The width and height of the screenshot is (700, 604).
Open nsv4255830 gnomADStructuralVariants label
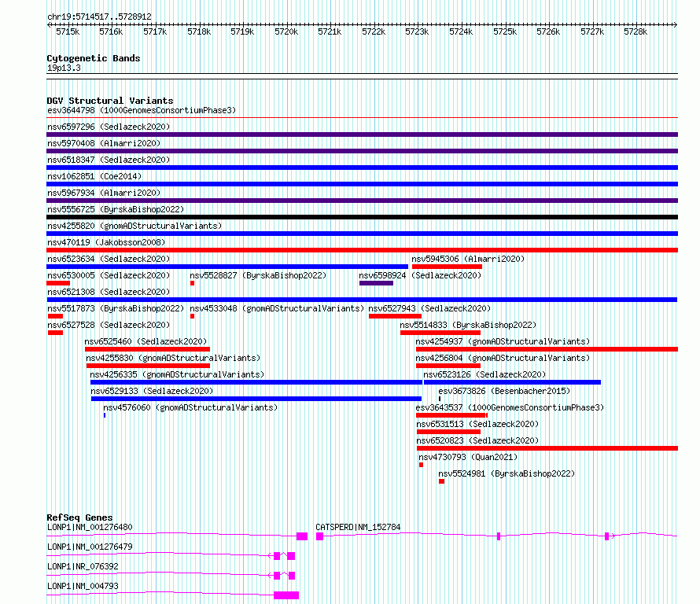tap(173, 358)
